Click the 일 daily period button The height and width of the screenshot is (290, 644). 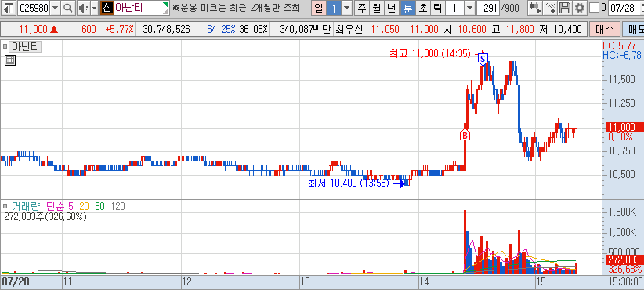[x=318, y=8]
